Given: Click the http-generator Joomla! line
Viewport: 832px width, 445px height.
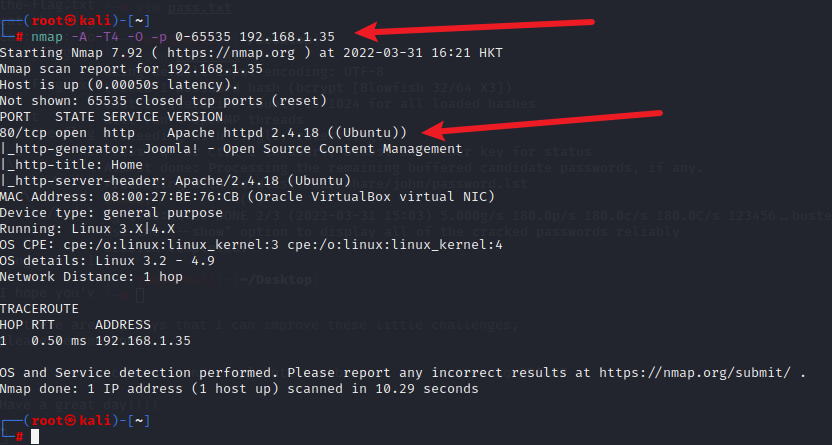Looking at the screenshot, I should [x=231, y=149].
